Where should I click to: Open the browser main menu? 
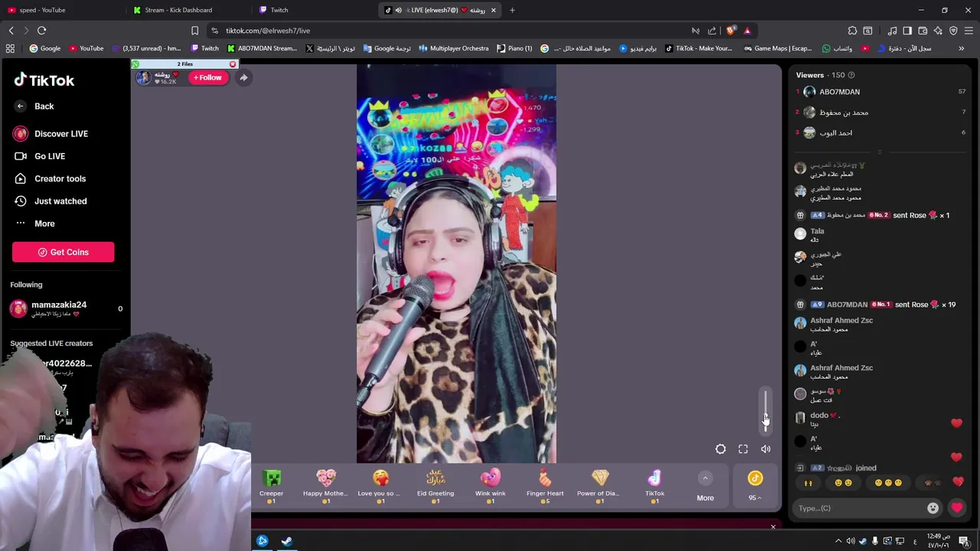point(969,31)
